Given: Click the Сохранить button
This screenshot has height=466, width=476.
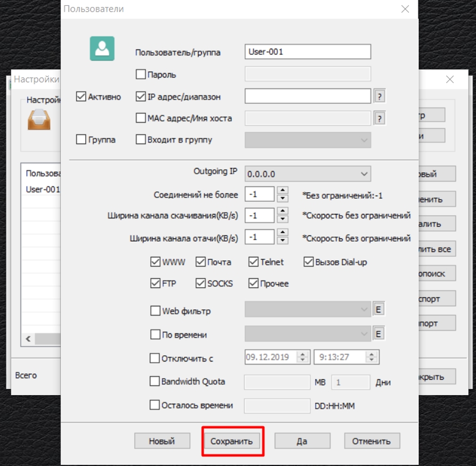Looking at the screenshot, I should tap(232, 441).
